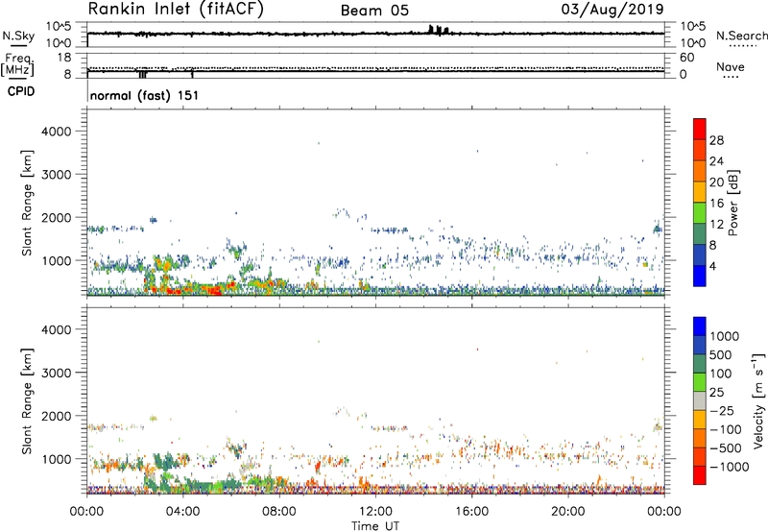Click the noise spike near 14:30 in sky noise plot
Screen dimensions: 768x532
(439, 30)
